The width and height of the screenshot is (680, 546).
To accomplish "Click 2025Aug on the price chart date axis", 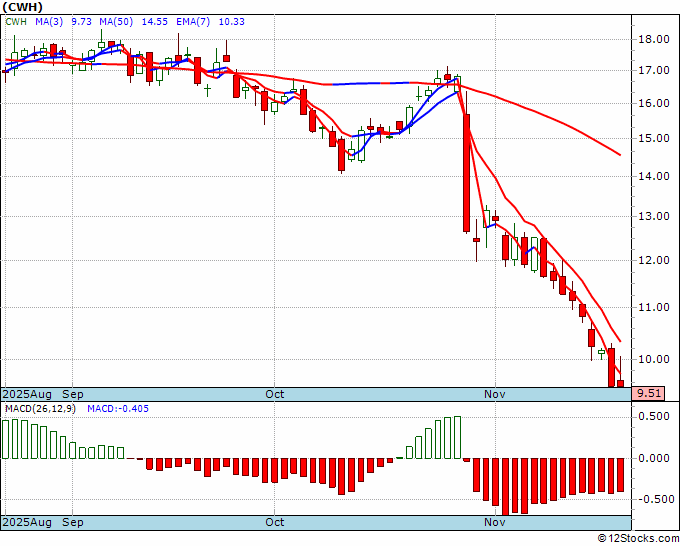I will (x=27, y=394).
